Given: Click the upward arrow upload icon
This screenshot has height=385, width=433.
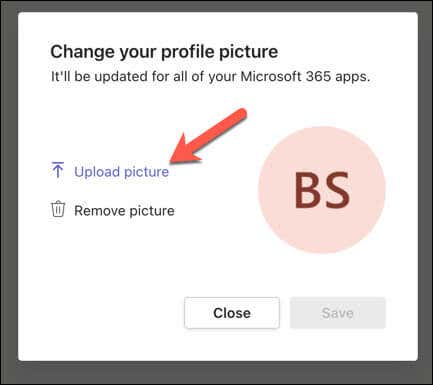Looking at the screenshot, I should 58,169.
